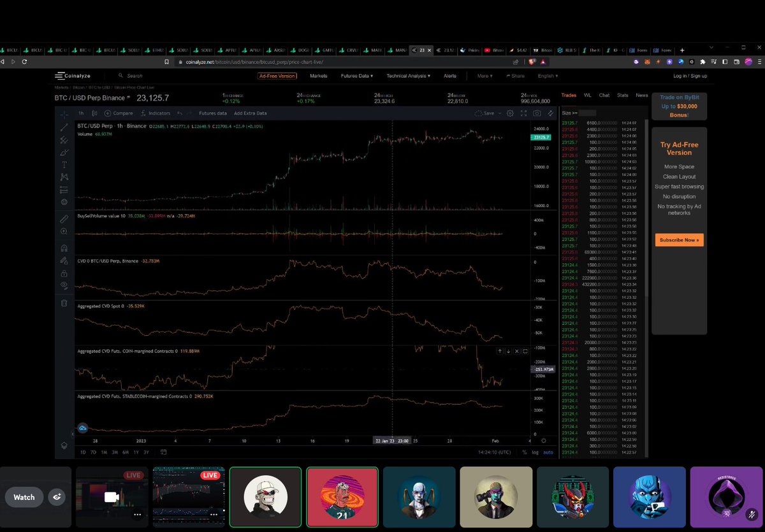765x532 pixels.
Task: Click the Share link
Action: (x=516, y=76)
